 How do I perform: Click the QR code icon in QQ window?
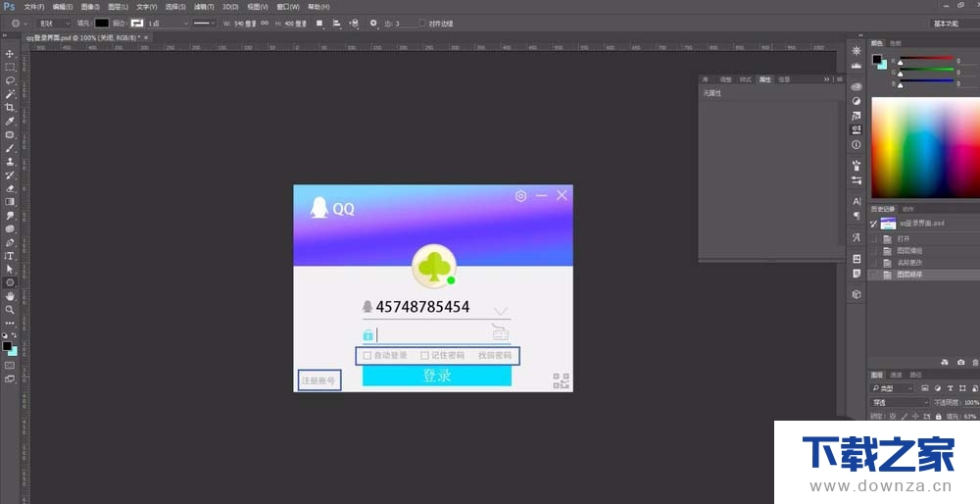click(x=561, y=380)
